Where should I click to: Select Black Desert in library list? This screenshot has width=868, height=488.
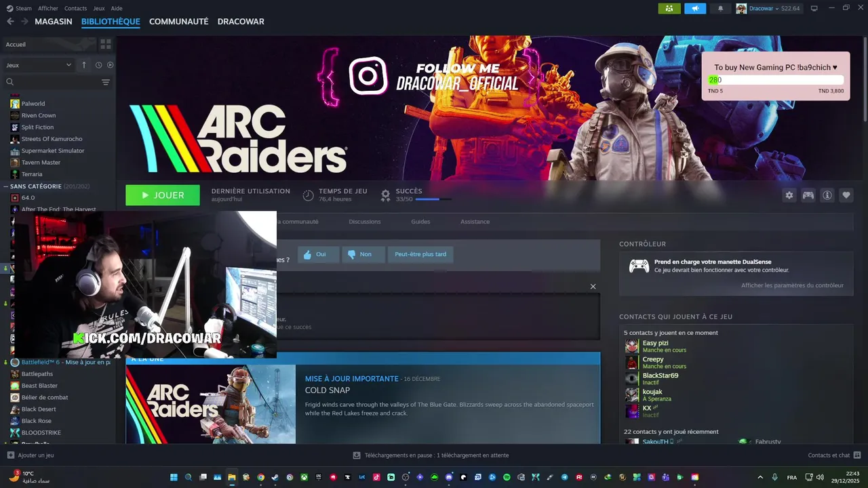(39, 409)
